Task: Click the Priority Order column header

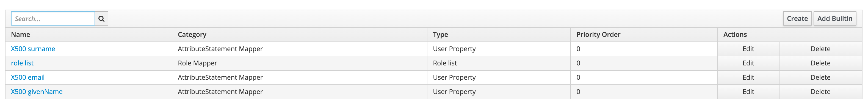Action: click(598, 34)
